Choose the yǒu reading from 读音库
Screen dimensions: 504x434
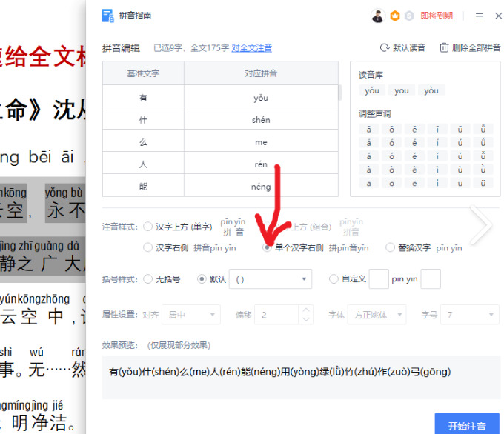click(372, 90)
